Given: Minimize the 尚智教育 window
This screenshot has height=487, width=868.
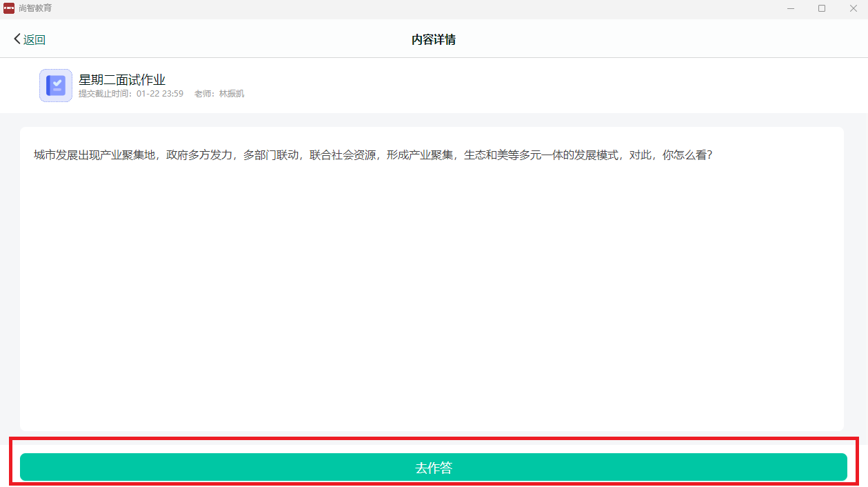Looking at the screenshot, I should 790,8.
